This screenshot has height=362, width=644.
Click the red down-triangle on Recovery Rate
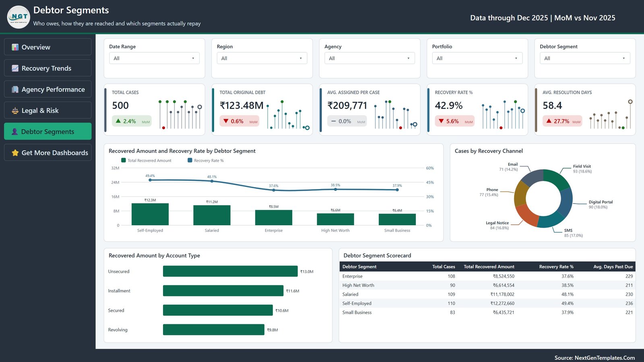441,121
